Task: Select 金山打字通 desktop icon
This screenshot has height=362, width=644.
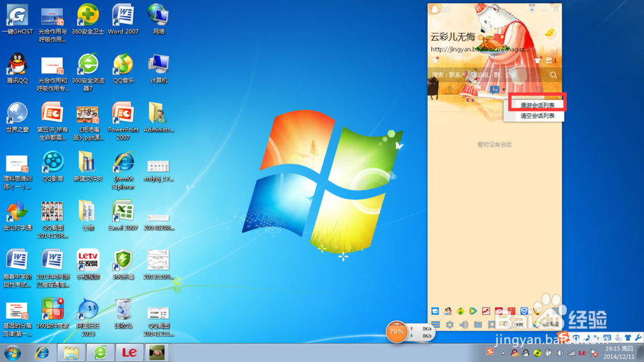Action: (17, 215)
